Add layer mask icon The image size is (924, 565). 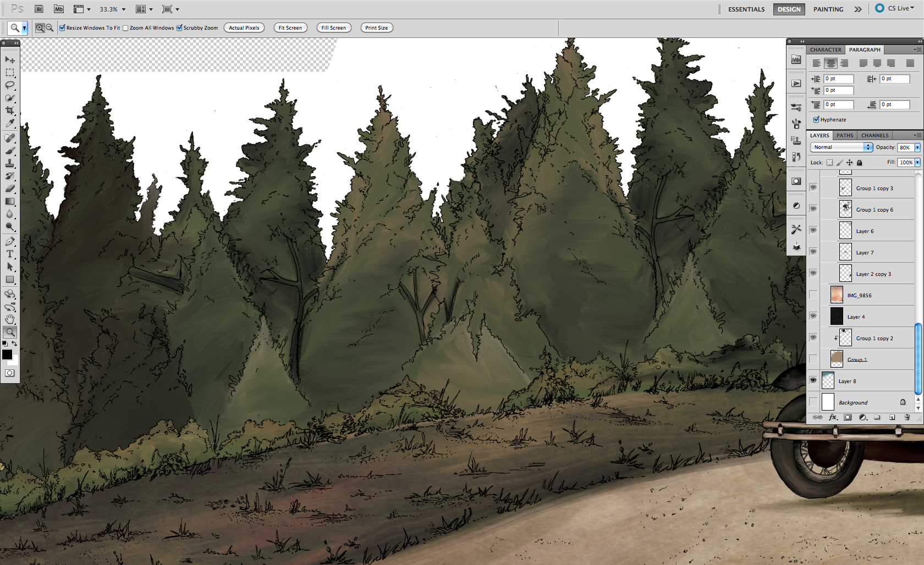(x=848, y=418)
